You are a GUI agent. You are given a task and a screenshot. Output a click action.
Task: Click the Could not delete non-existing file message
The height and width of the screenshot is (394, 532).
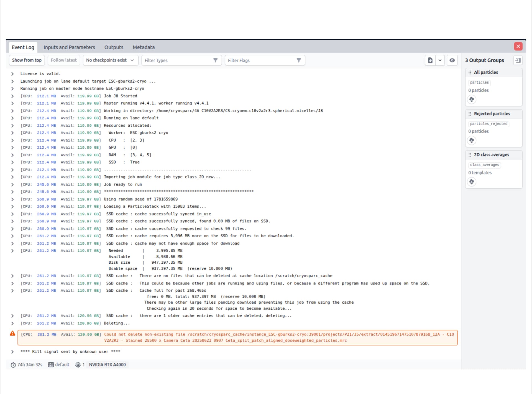pos(237,337)
